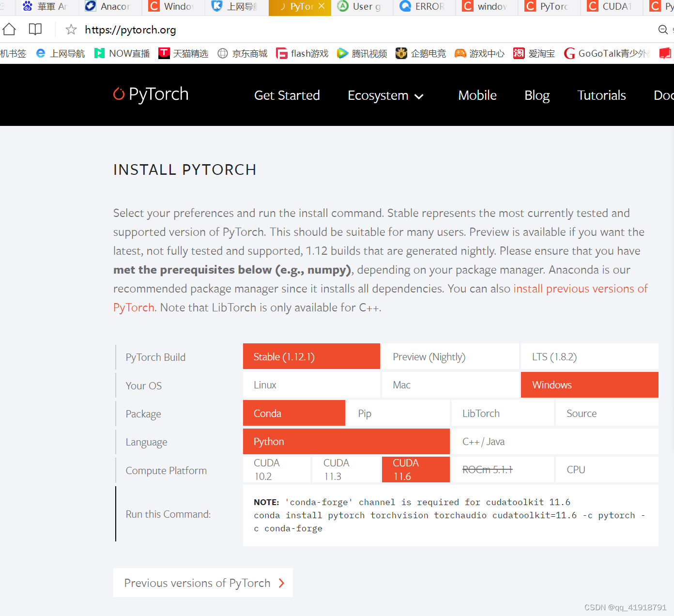Switch to the CUDA1 browser tab
674x616 pixels.
click(612, 7)
